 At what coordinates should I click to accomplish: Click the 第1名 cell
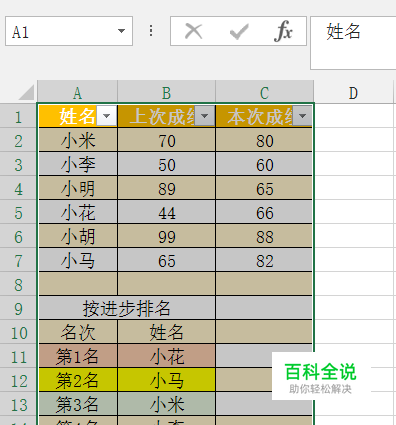coord(78,357)
